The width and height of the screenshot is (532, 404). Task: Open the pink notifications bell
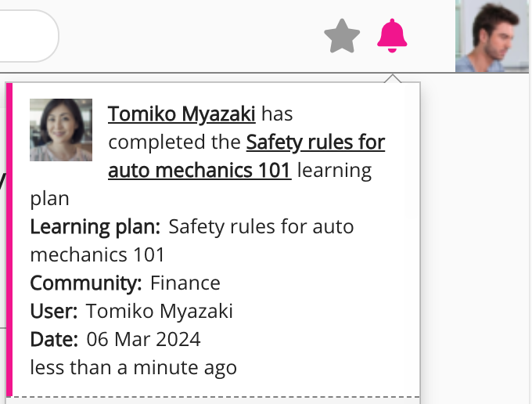coord(392,36)
